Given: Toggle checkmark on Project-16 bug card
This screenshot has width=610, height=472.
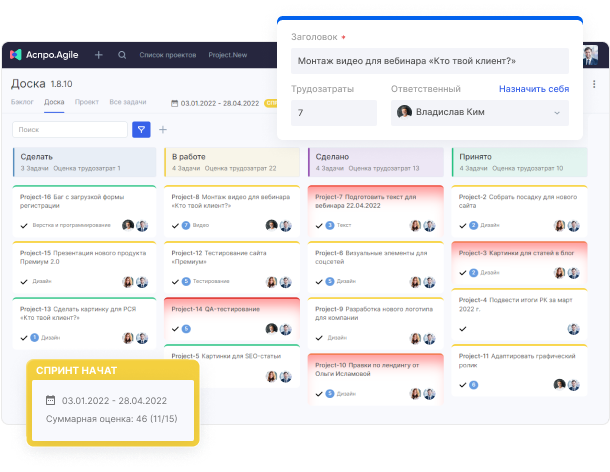Looking at the screenshot, I should (24, 226).
